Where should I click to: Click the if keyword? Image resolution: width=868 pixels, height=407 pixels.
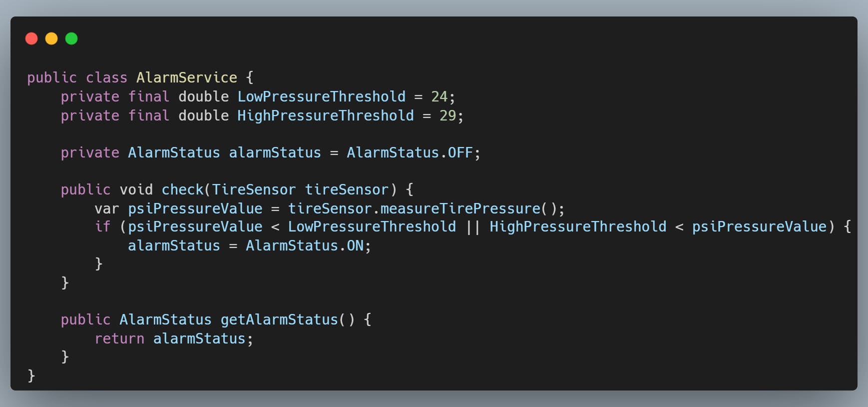(x=102, y=226)
